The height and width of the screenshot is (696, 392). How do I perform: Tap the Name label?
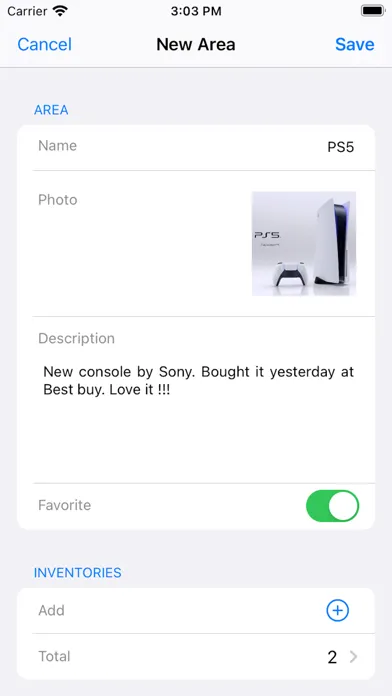(x=57, y=146)
